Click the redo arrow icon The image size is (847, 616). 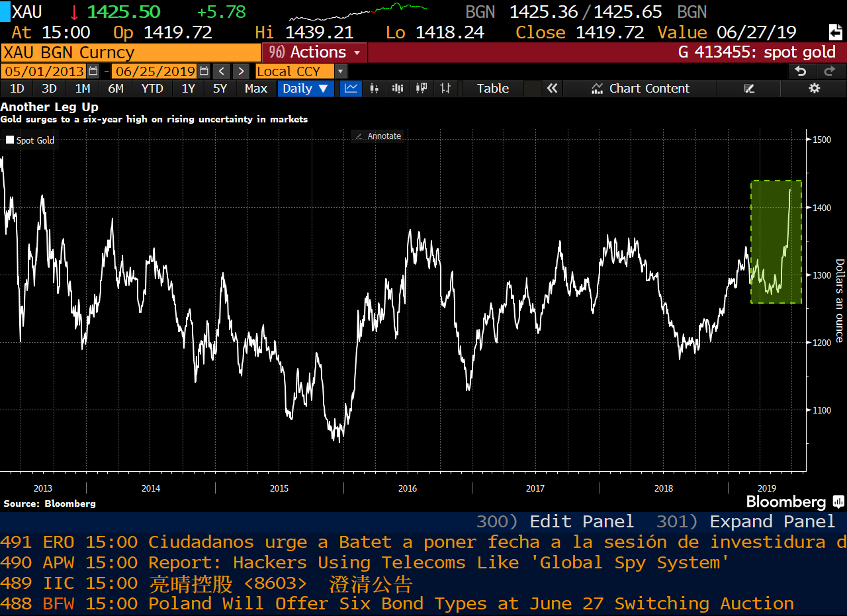(830, 71)
